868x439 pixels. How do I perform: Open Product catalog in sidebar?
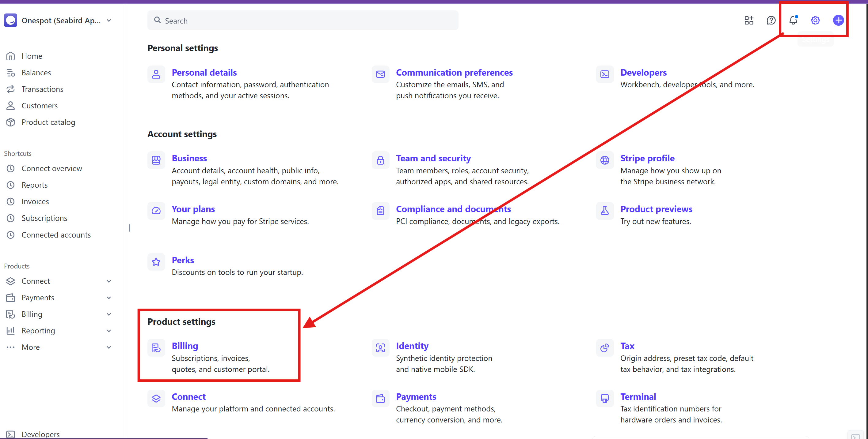coord(48,122)
